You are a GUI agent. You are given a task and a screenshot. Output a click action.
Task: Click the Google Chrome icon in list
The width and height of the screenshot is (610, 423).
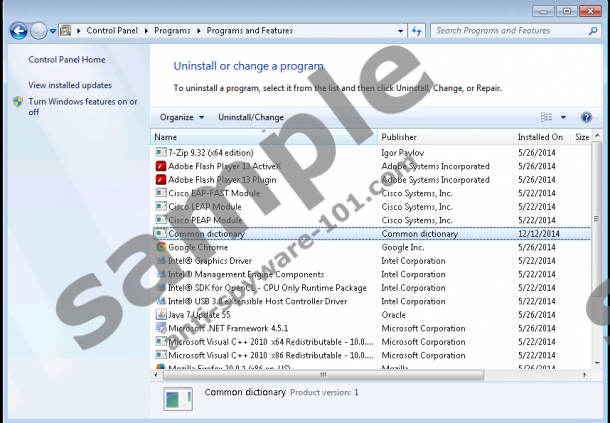(161, 247)
